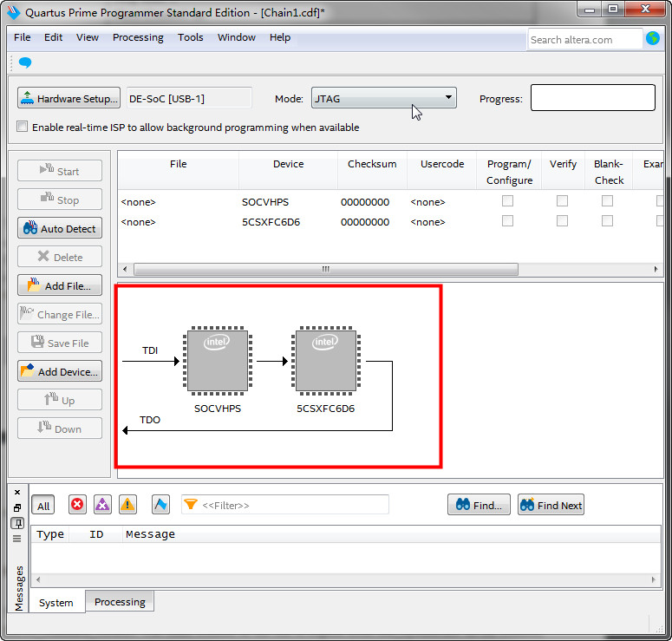
Task: Open the Edit menu
Action: tap(53, 37)
